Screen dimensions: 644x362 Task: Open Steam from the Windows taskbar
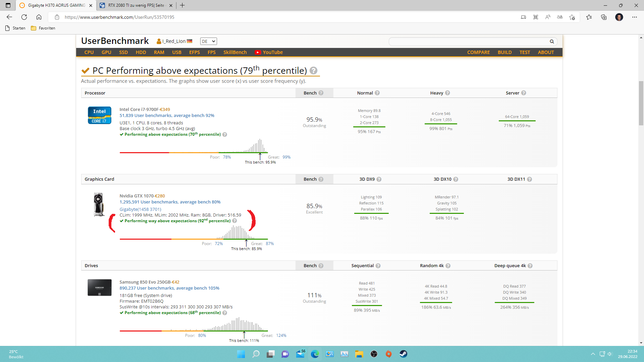pyautogui.click(x=403, y=354)
